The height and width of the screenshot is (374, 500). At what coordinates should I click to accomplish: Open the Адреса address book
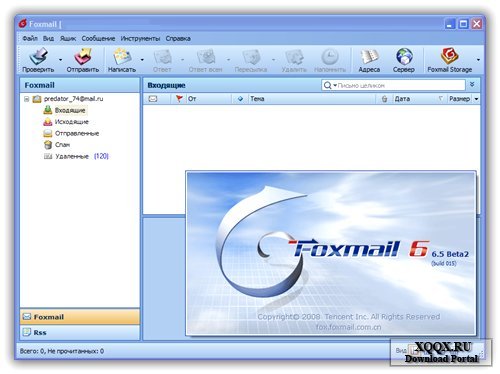coord(369,56)
